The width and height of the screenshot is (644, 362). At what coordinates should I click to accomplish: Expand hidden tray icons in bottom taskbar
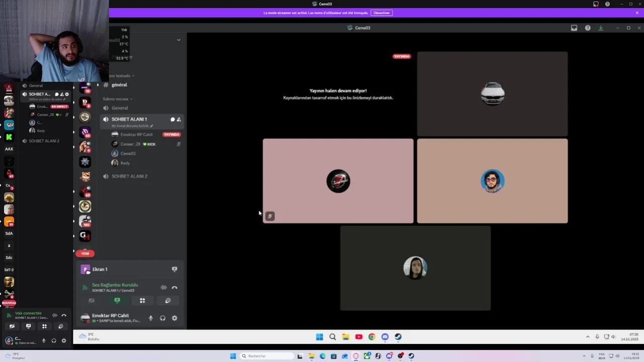585,356
